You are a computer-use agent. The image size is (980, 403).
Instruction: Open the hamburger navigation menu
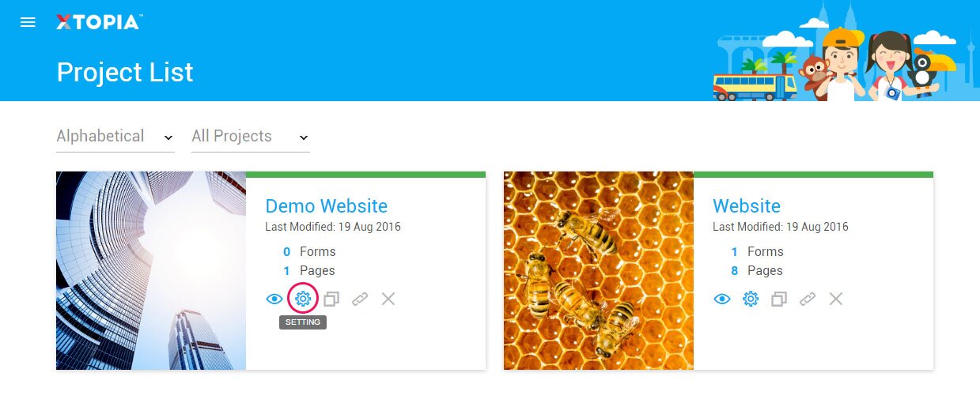click(x=28, y=22)
